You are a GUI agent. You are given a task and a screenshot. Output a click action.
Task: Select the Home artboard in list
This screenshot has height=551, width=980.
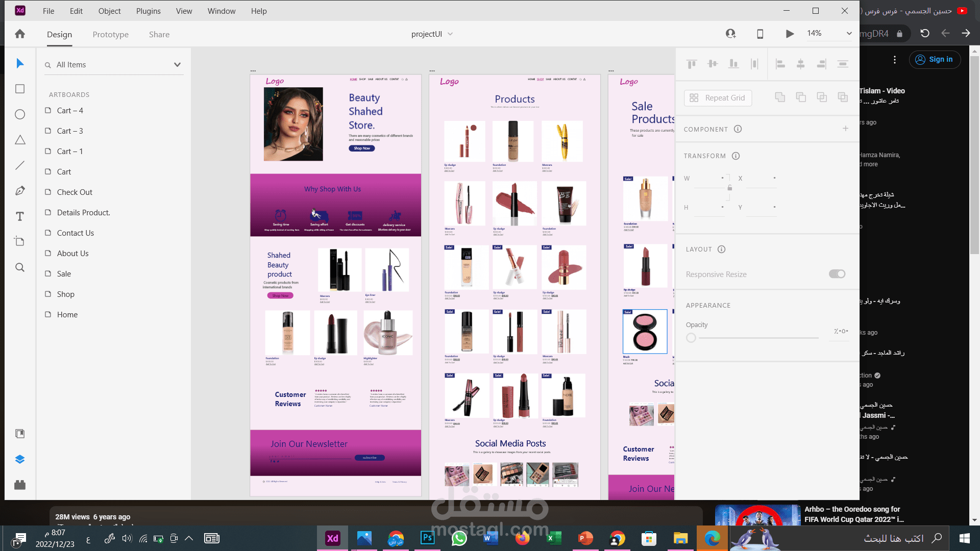point(67,314)
